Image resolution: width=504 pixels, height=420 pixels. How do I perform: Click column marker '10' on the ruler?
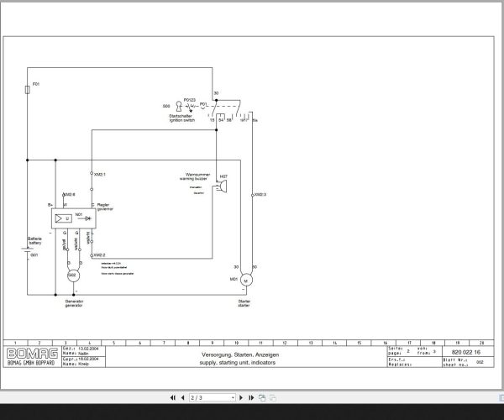tap(236, 343)
